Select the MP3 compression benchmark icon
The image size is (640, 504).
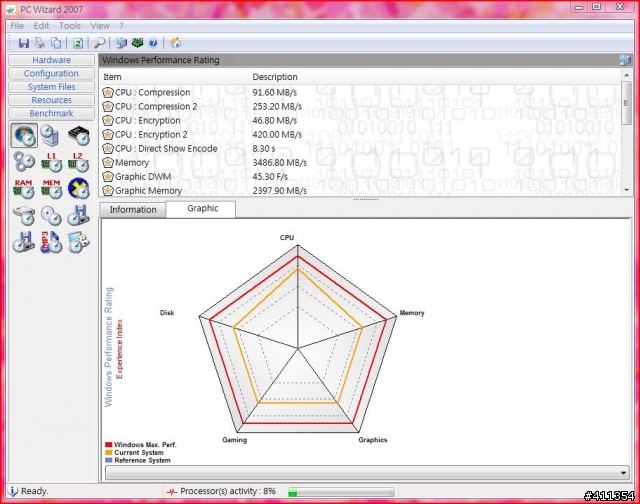(x=51, y=242)
